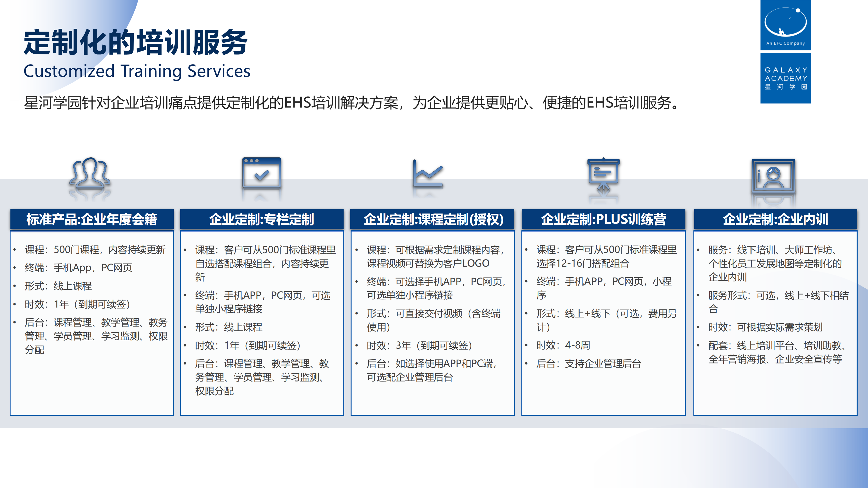The image size is (868, 488).
Task: Click 形式：线上课程 in 专栏定制 card
Action: pos(228,327)
